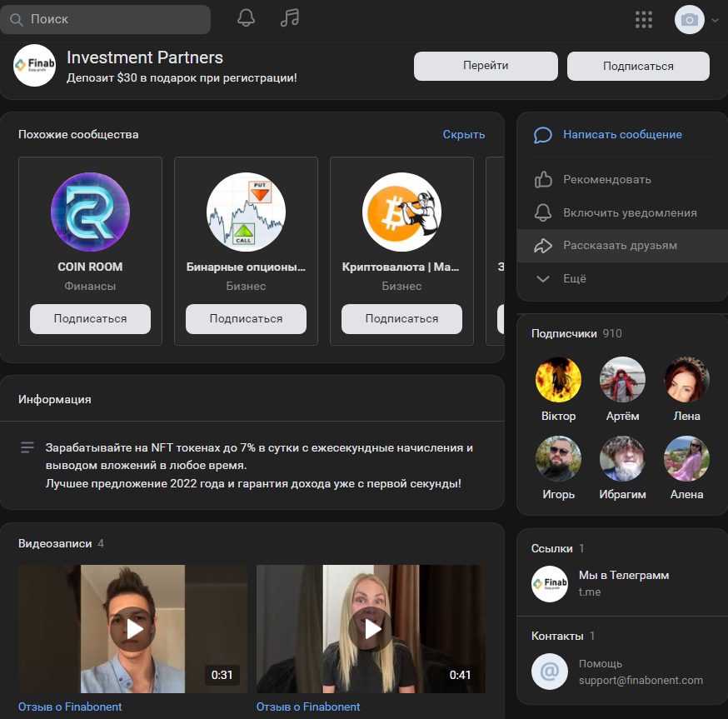Open the Мы в Телеграмм link
Screen dimensions: 728x719
click(624, 575)
